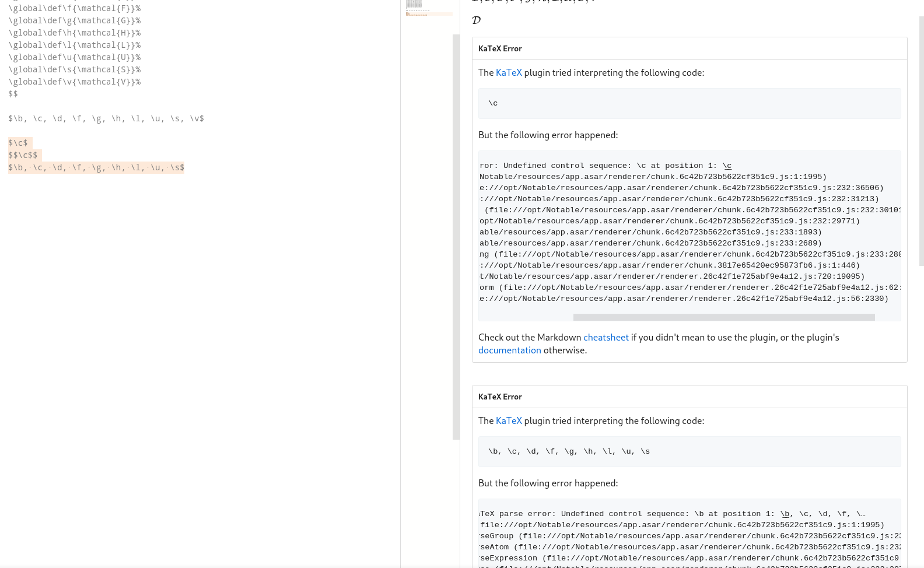Click the editor line '$$\c$$'
This screenshot has width=924, height=568.
[23, 155]
